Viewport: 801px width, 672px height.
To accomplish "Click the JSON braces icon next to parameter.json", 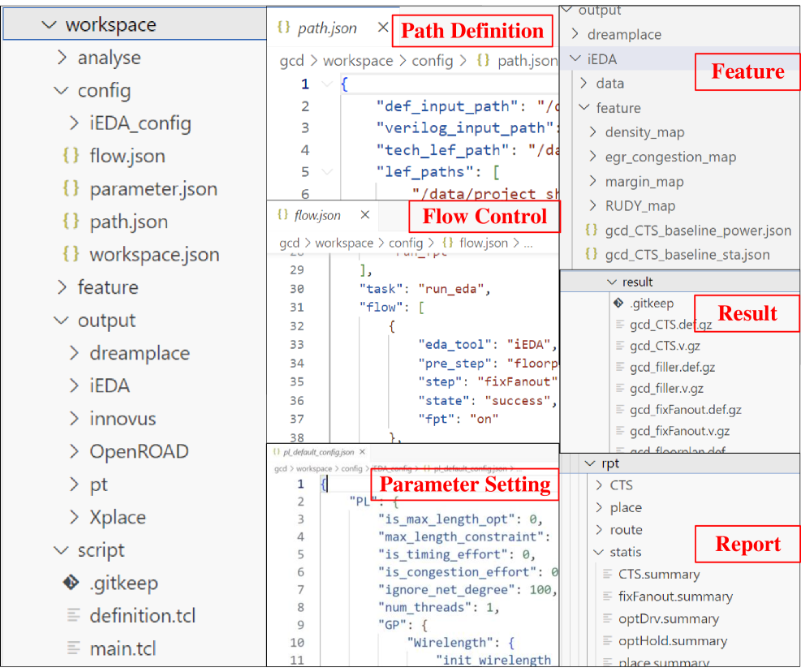I will coord(71,189).
